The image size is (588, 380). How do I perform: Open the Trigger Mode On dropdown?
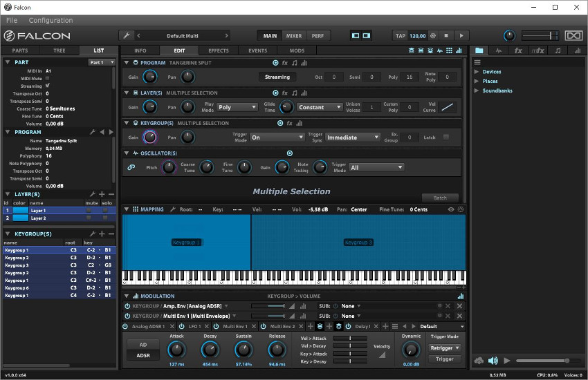click(277, 137)
